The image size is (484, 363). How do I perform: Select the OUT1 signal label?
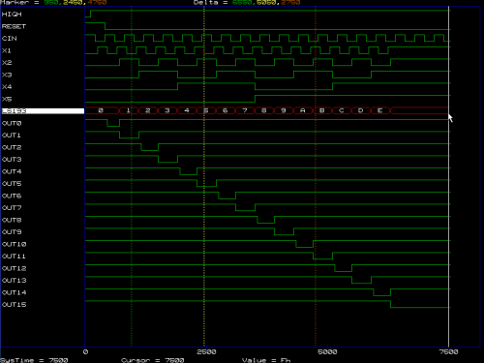[x=12, y=135]
